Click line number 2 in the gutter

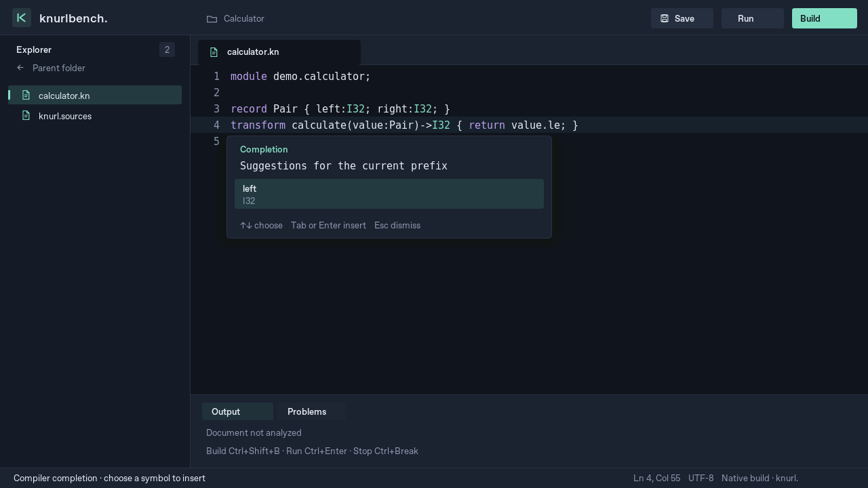[x=216, y=93]
